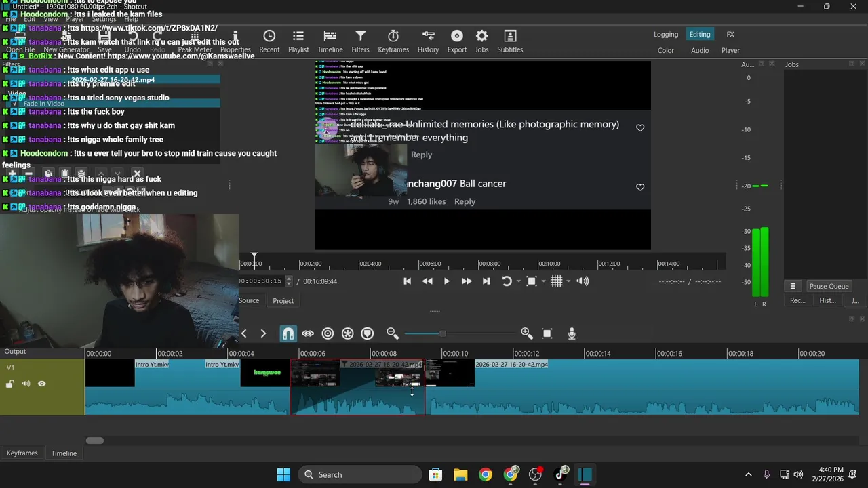The image size is (868, 488).
Task: Click the player scrub bar at 00:08:00
Action: tap(489, 263)
